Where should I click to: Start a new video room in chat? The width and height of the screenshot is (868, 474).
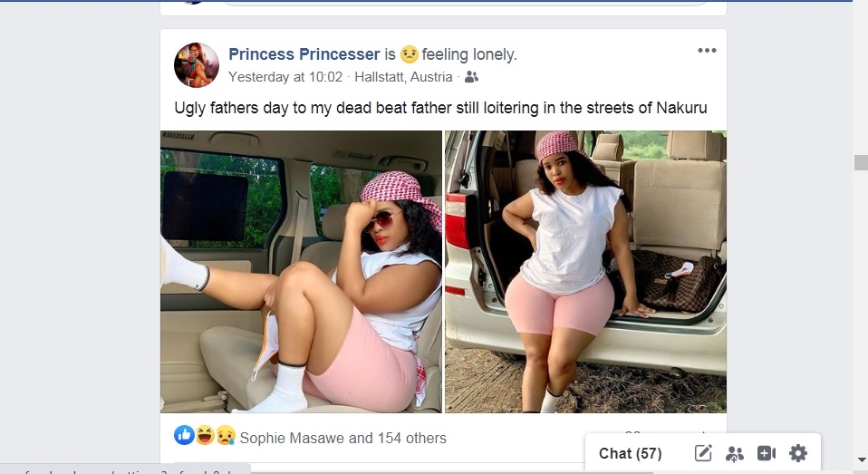767,453
